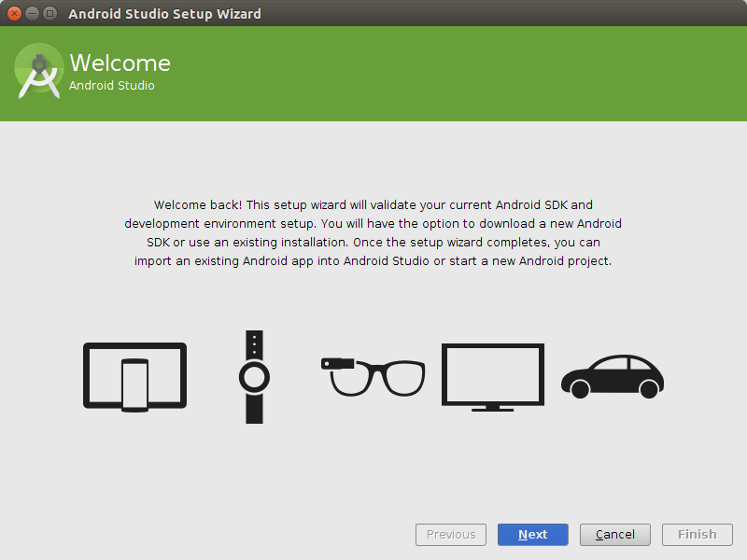The width and height of the screenshot is (747, 560).
Task: Click the disabled Finish button
Action: tap(697, 534)
